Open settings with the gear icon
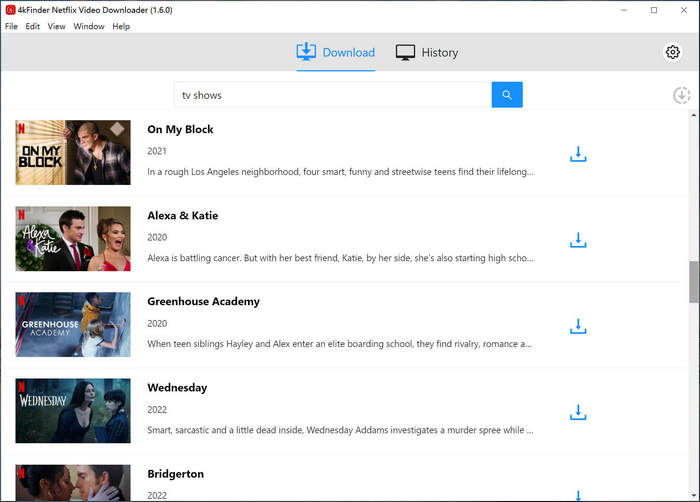The image size is (700, 502). pos(672,52)
